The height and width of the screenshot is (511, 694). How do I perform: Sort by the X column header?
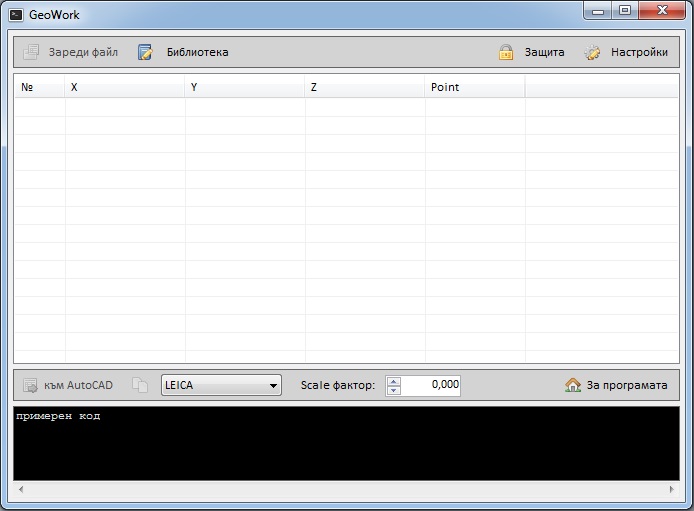tap(125, 88)
